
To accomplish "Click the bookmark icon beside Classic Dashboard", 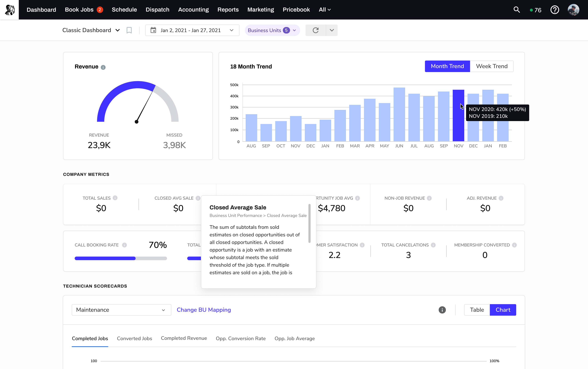I will (129, 30).
